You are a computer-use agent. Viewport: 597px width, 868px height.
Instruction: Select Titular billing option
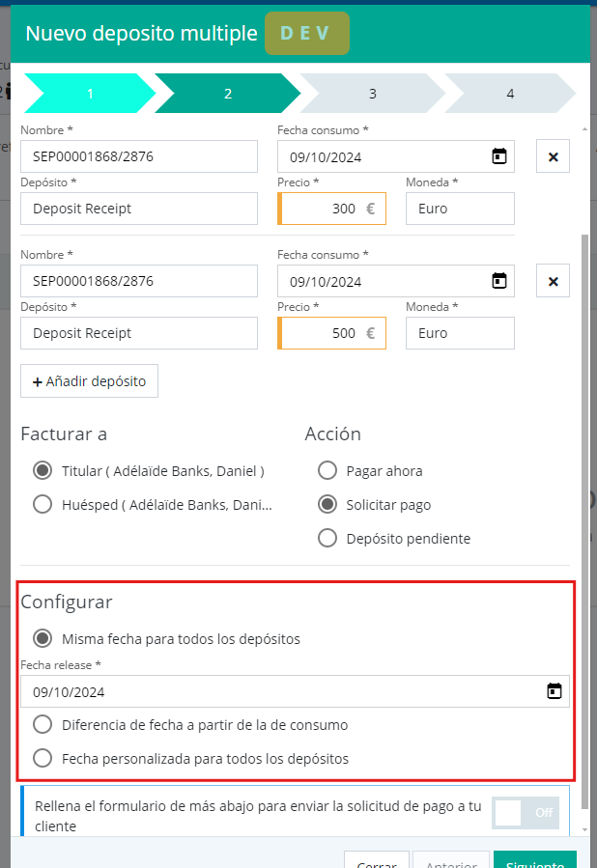pyautogui.click(x=43, y=471)
